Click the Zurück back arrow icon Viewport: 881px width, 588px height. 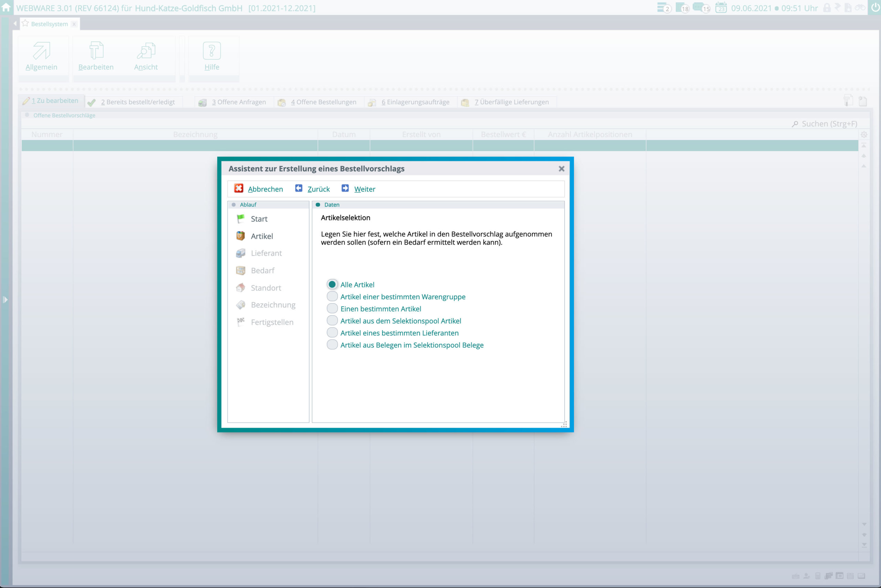299,188
